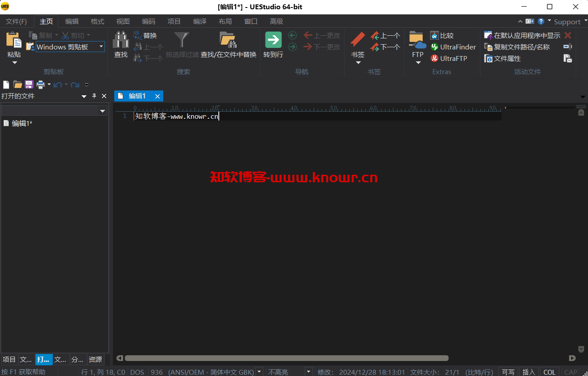Image resolution: width=588 pixels, height=376 pixels.
Task: Jump to previous change (上一更改)
Action: click(x=322, y=35)
